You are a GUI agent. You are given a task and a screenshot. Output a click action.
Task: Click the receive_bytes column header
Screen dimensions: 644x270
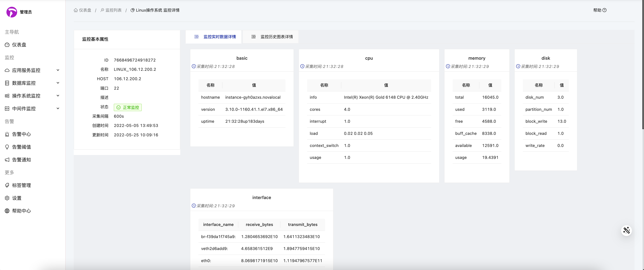coord(259,225)
